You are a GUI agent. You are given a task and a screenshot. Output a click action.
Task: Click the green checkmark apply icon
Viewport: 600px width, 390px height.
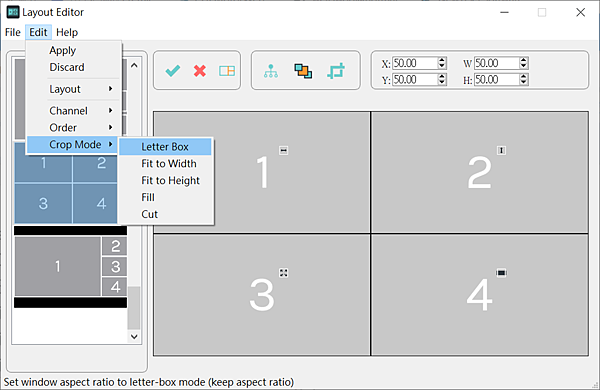coord(173,71)
